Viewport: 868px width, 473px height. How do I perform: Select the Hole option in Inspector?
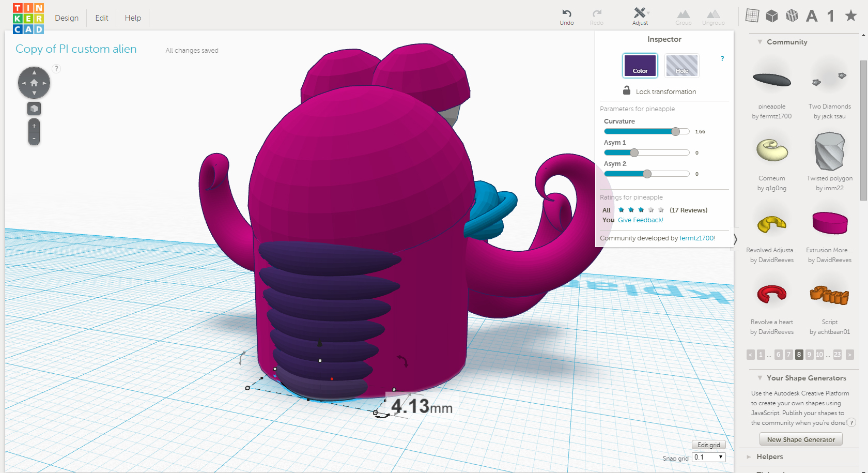pyautogui.click(x=682, y=66)
